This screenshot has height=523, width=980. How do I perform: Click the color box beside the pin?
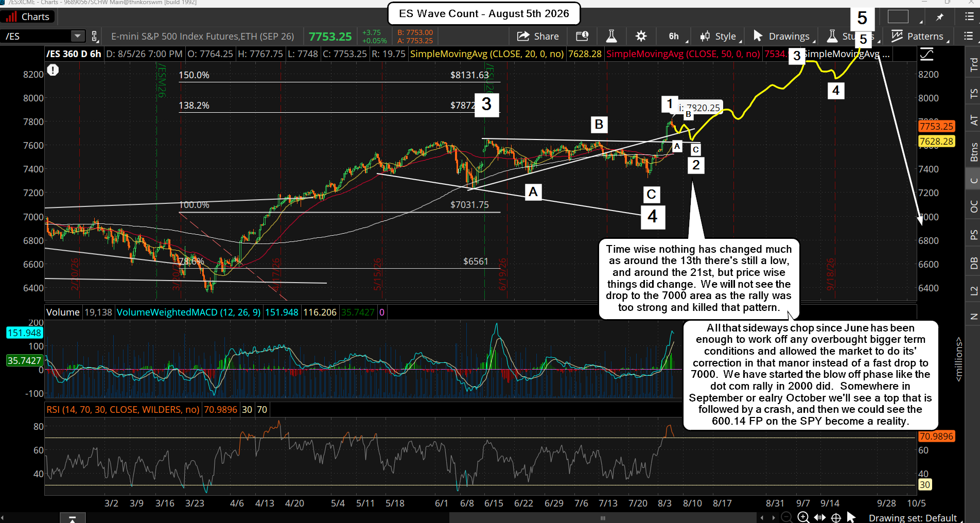click(898, 16)
